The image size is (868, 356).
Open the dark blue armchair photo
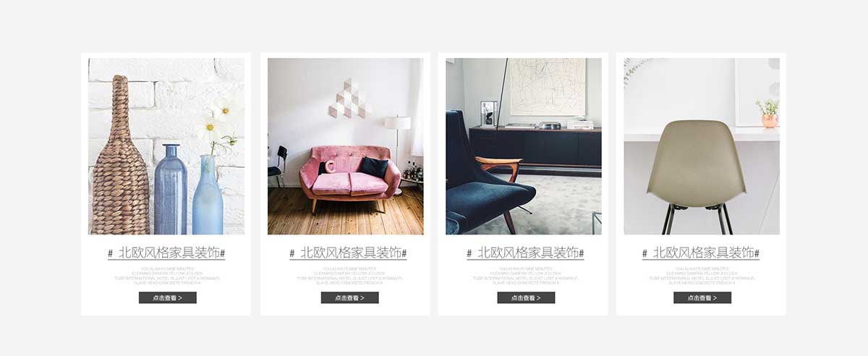[x=524, y=146]
